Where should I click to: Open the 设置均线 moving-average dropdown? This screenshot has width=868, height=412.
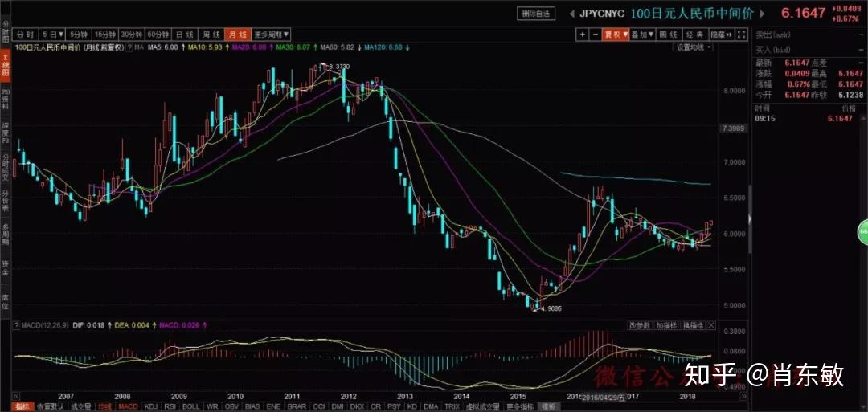click(693, 47)
